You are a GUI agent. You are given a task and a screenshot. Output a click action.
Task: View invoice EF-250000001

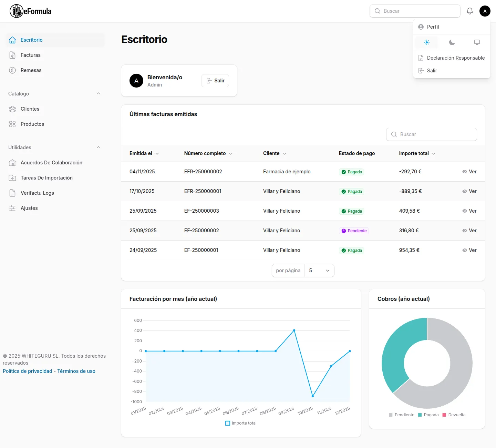click(469, 250)
